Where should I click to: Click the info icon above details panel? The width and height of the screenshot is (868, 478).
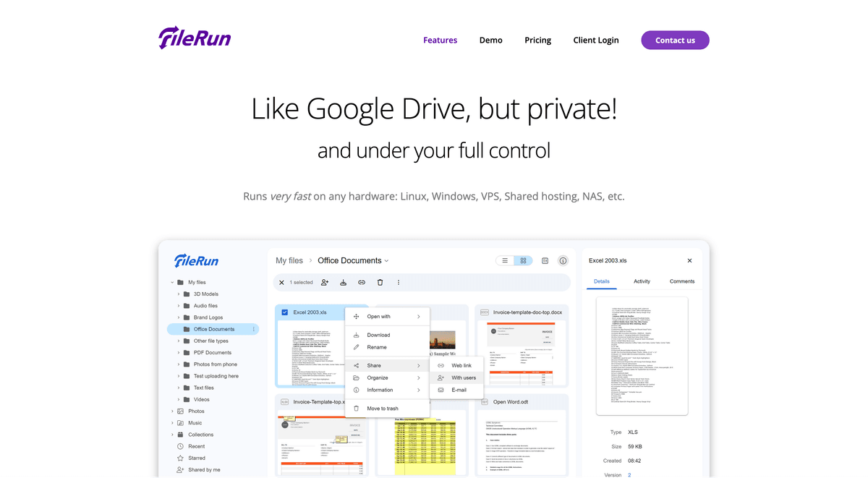pos(563,261)
